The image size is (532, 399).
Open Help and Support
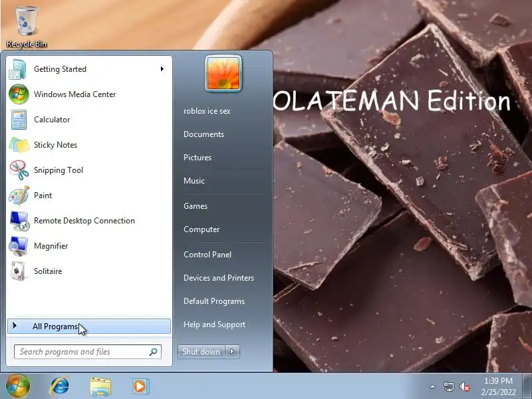[x=214, y=325]
